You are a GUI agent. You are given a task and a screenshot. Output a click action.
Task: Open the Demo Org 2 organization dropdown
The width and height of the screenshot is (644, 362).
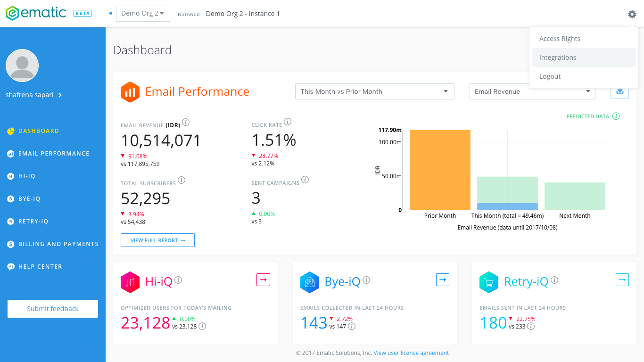143,14
